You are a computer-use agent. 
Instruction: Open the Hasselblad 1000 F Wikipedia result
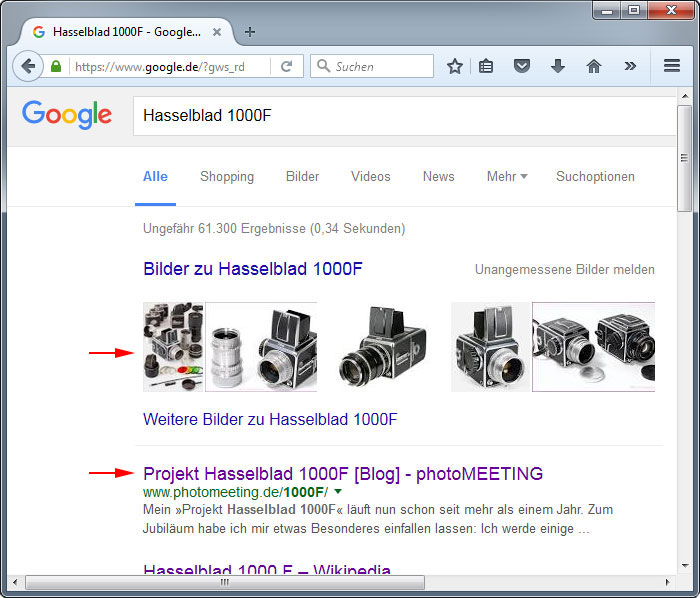[267, 569]
